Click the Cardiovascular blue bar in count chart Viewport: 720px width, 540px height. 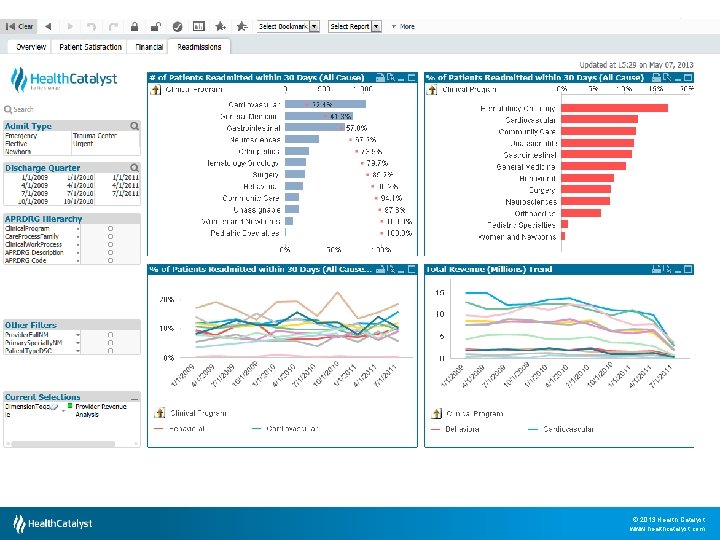tap(326, 104)
